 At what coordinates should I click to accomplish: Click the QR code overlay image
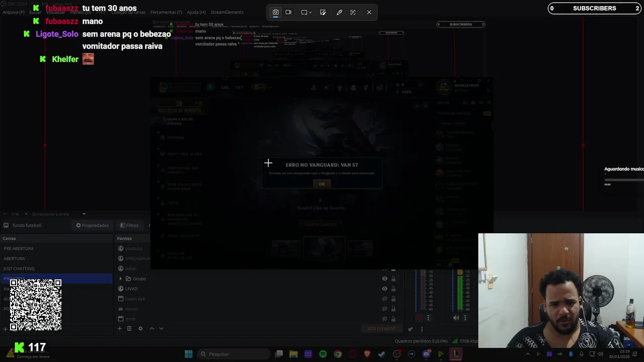[36, 305]
